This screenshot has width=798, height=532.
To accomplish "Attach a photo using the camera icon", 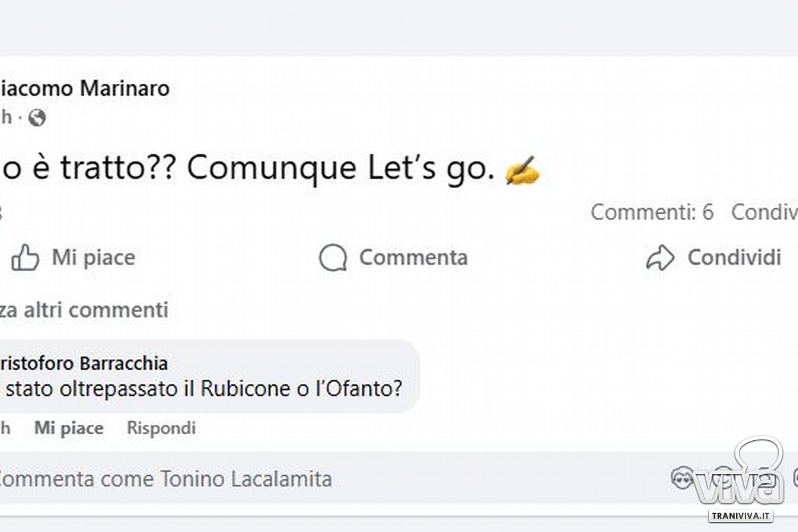I will 765,478.
